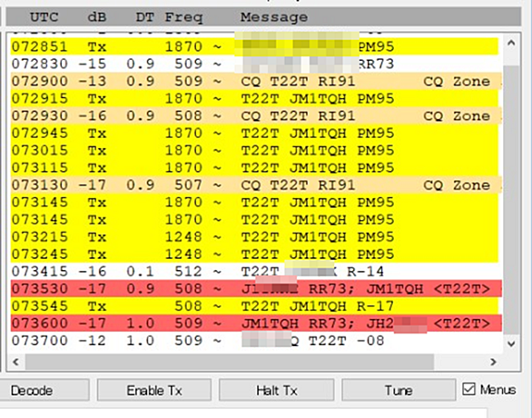
Task: Click the Tune button
Action: [x=399, y=390]
